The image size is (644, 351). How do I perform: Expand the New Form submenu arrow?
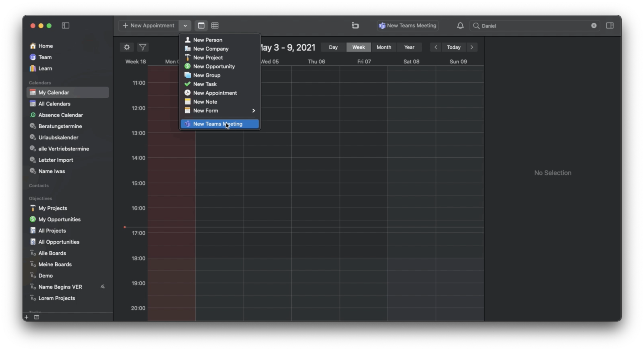click(254, 111)
